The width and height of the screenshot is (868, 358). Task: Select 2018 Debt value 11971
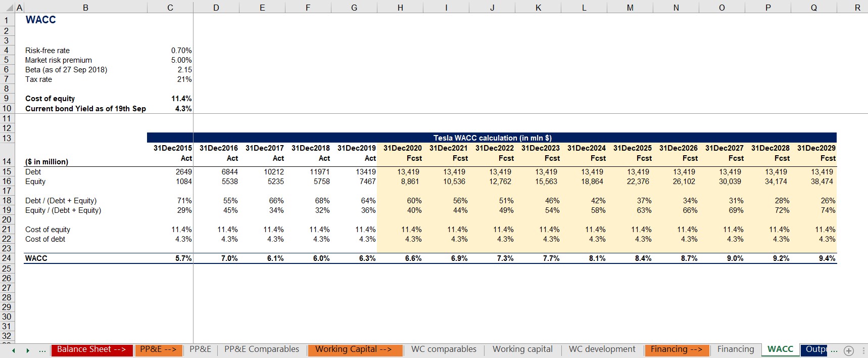coord(319,172)
